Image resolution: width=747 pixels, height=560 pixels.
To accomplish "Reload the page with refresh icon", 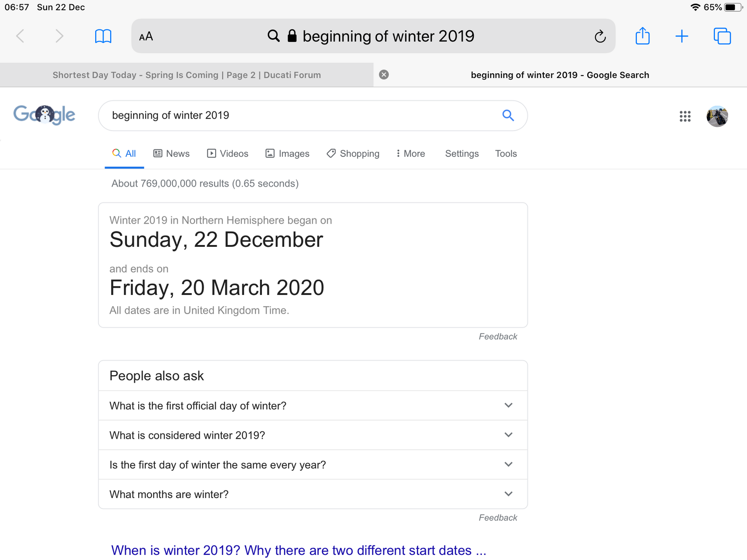I will (600, 36).
